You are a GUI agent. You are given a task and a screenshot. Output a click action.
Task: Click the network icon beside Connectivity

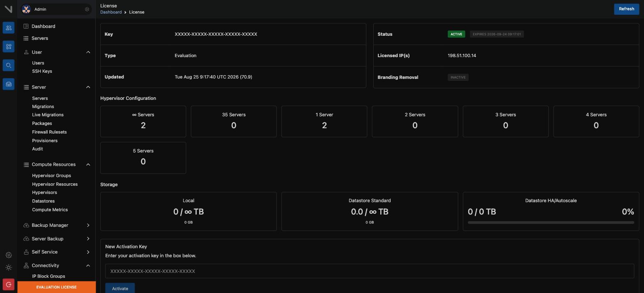(x=26, y=265)
